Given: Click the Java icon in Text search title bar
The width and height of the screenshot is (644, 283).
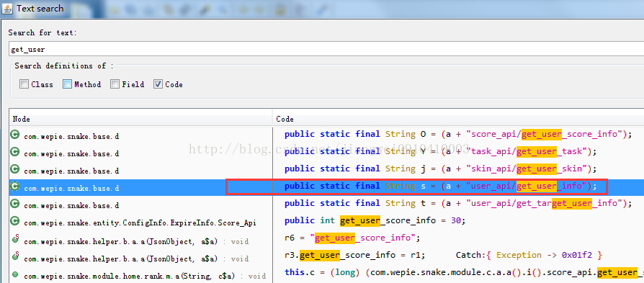Looking at the screenshot, I should point(7,8).
